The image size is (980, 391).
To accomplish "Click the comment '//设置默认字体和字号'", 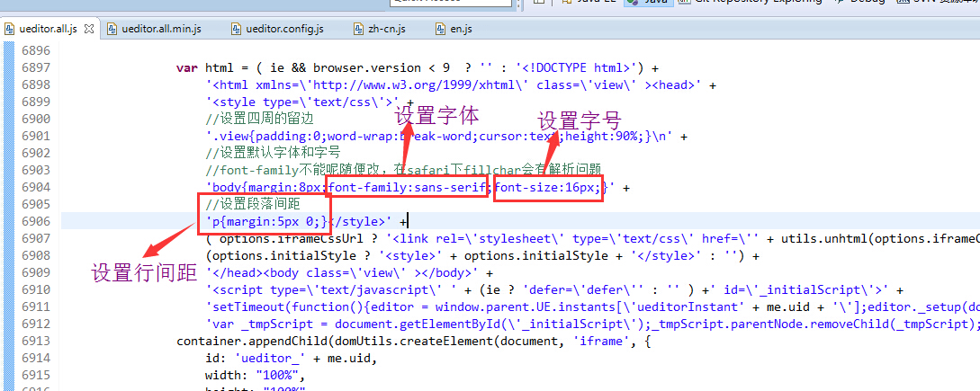I will [x=274, y=153].
